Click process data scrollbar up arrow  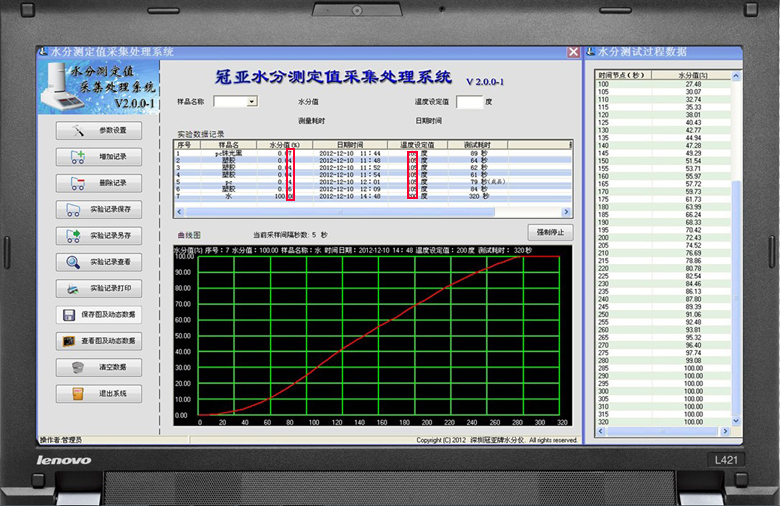(x=736, y=76)
